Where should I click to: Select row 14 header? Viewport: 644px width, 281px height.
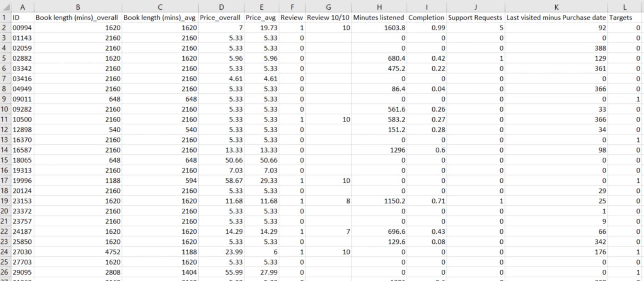click(x=5, y=150)
